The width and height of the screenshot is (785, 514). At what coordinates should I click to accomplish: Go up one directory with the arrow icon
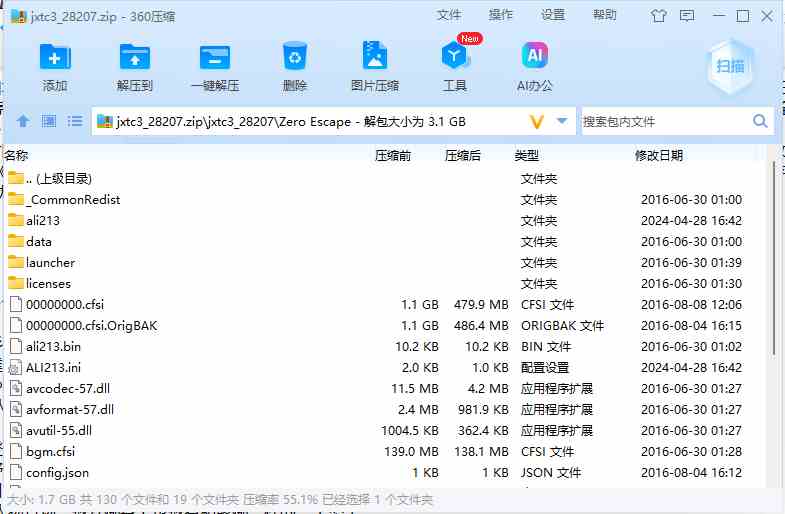click(23, 121)
